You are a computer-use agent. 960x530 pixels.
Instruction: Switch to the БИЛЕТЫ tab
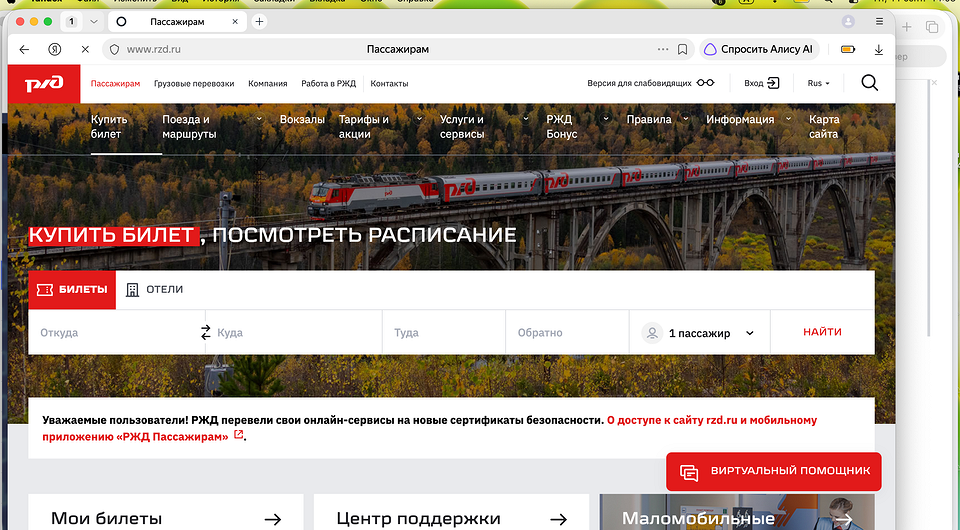[x=72, y=289]
